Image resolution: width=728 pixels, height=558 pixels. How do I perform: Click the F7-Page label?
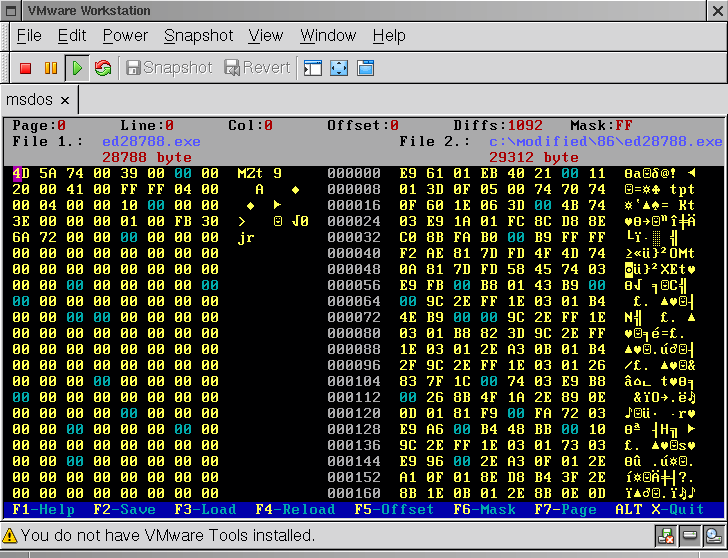566,509
